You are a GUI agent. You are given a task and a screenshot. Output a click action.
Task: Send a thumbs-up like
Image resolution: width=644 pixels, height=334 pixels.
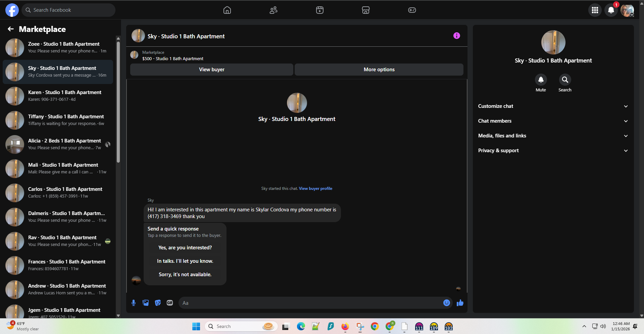point(460,303)
